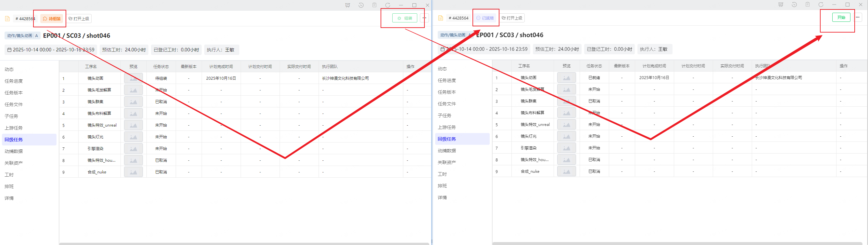This screenshot has width=868, height=245.
Task: Click horizontal scrollbar at bottom of left table
Action: click(x=244, y=243)
